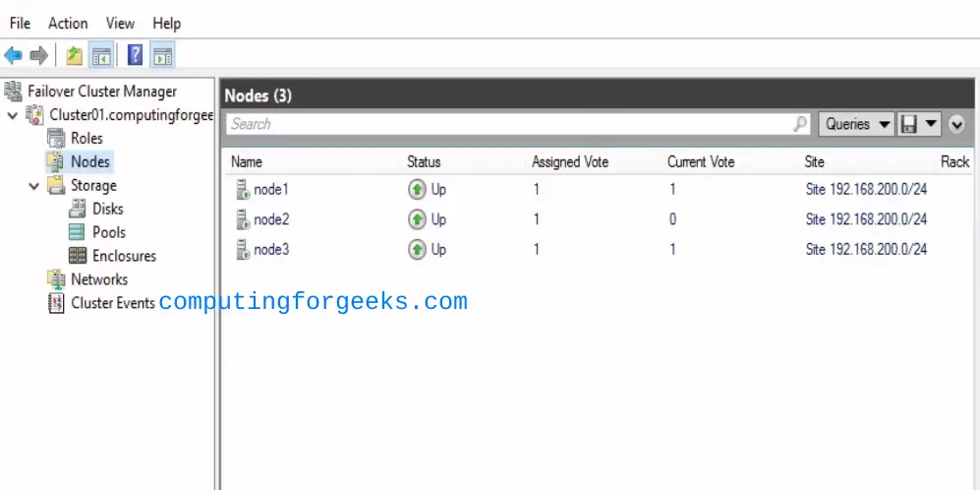The width and height of the screenshot is (980, 490).
Task: Select the node2 name text
Action: coord(271,219)
